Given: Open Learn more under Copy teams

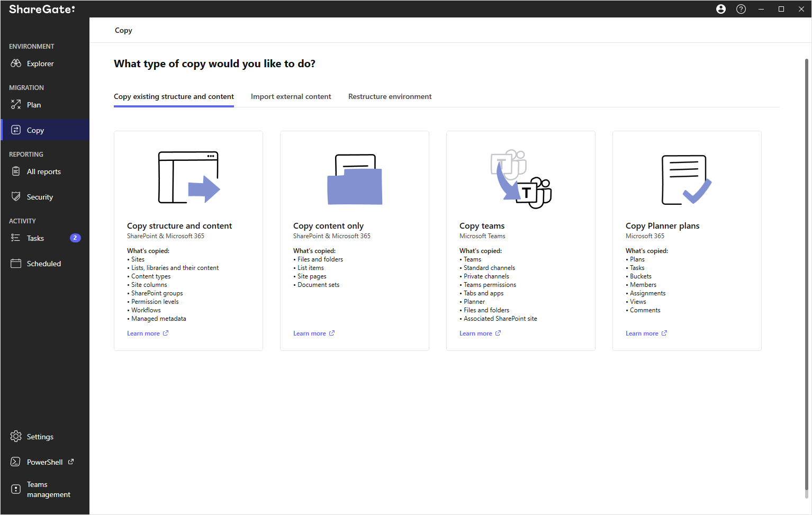Looking at the screenshot, I should (476, 333).
